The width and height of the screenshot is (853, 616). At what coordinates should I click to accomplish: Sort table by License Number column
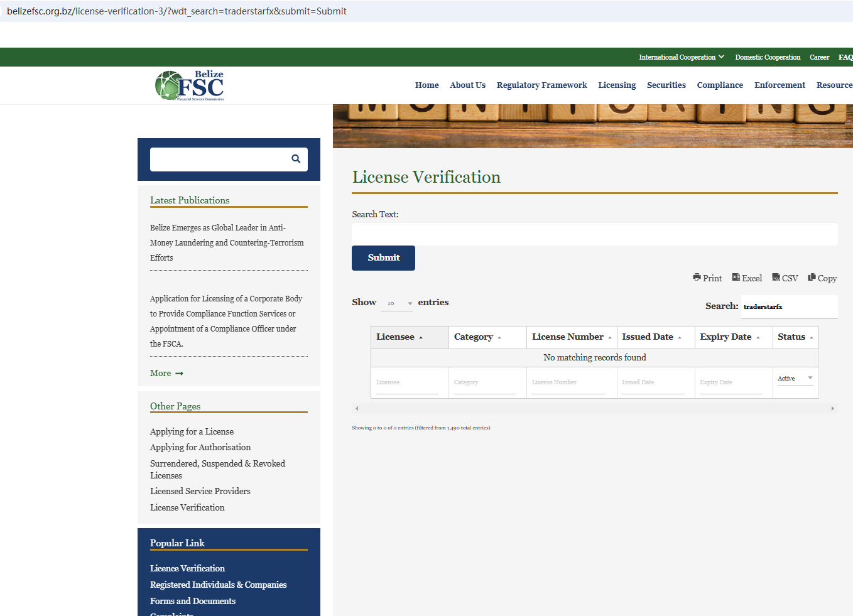(x=571, y=337)
